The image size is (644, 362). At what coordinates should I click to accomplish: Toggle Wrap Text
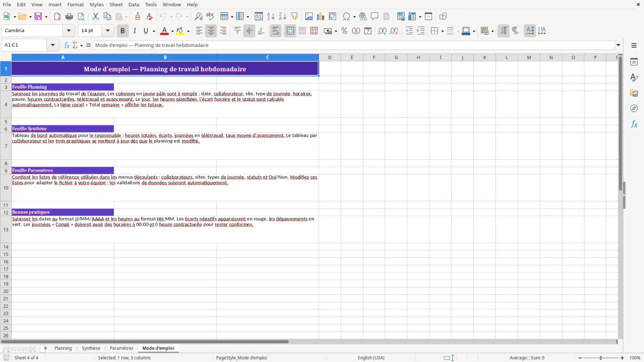(276, 31)
